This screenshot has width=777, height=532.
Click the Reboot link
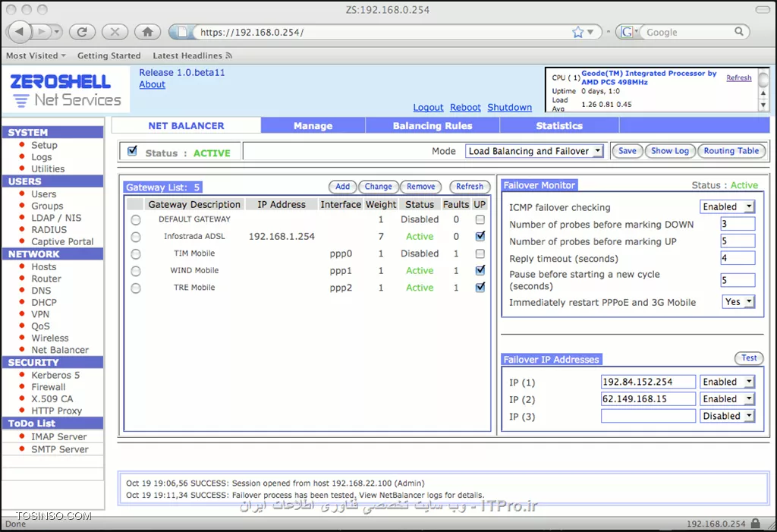click(465, 107)
